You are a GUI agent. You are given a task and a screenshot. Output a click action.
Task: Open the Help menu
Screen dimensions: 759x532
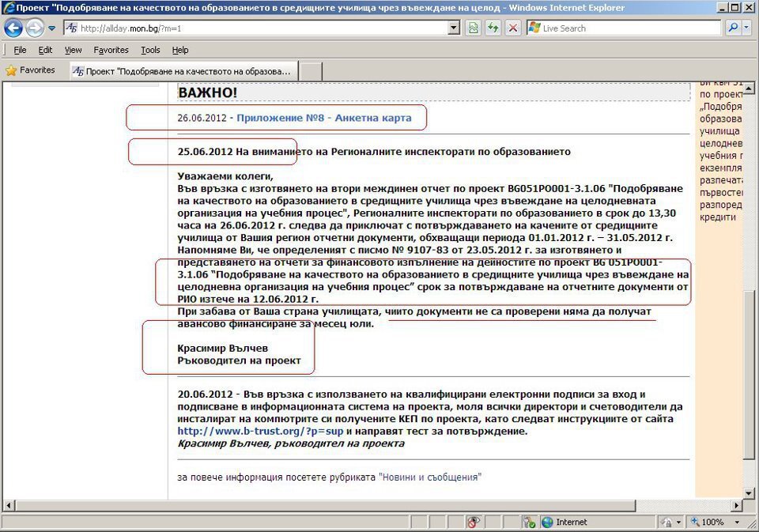coord(180,50)
